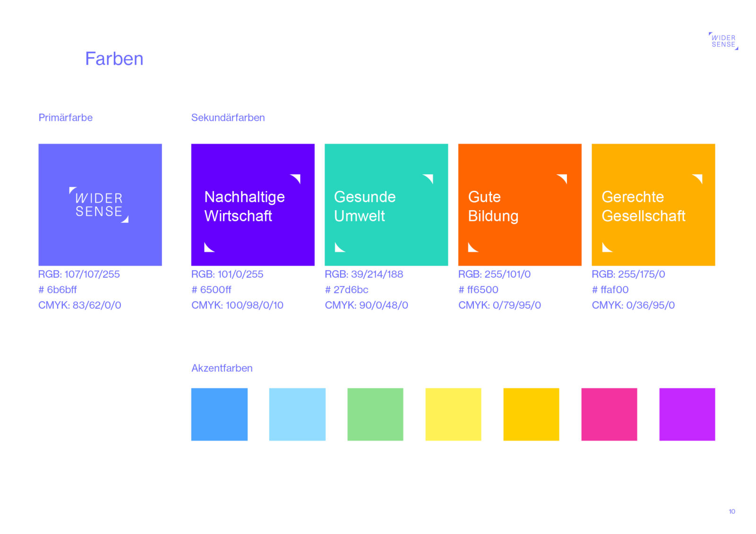Click the top-right corner mark on Gesunde Umwelt tile
The height and width of the screenshot is (534, 756).
(428, 178)
